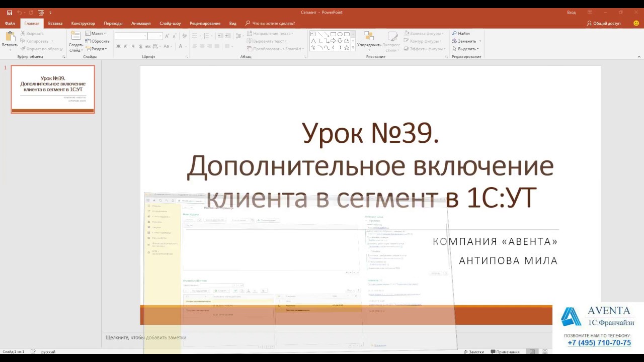Clear all formatting with the eraser icon
The height and width of the screenshot is (362, 644).
[184, 36]
